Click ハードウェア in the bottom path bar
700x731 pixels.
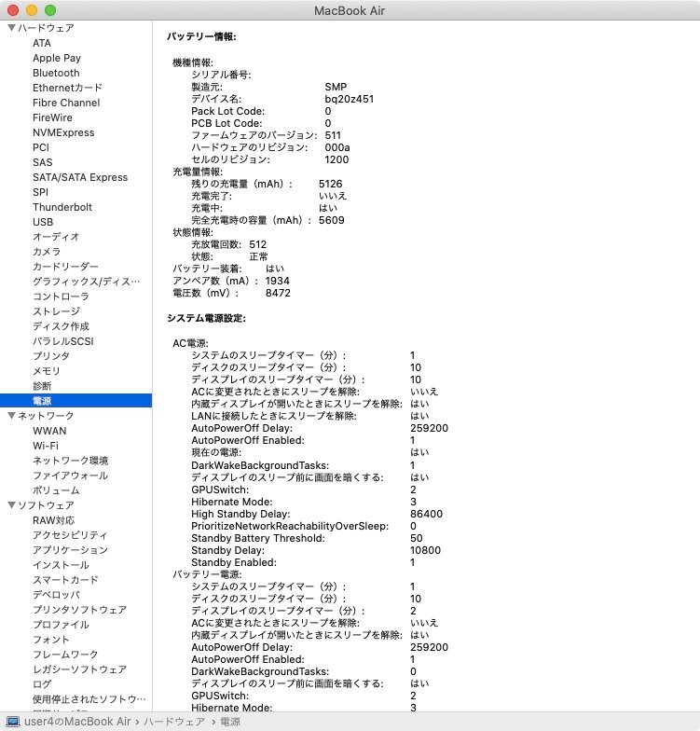(x=174, y=722)
